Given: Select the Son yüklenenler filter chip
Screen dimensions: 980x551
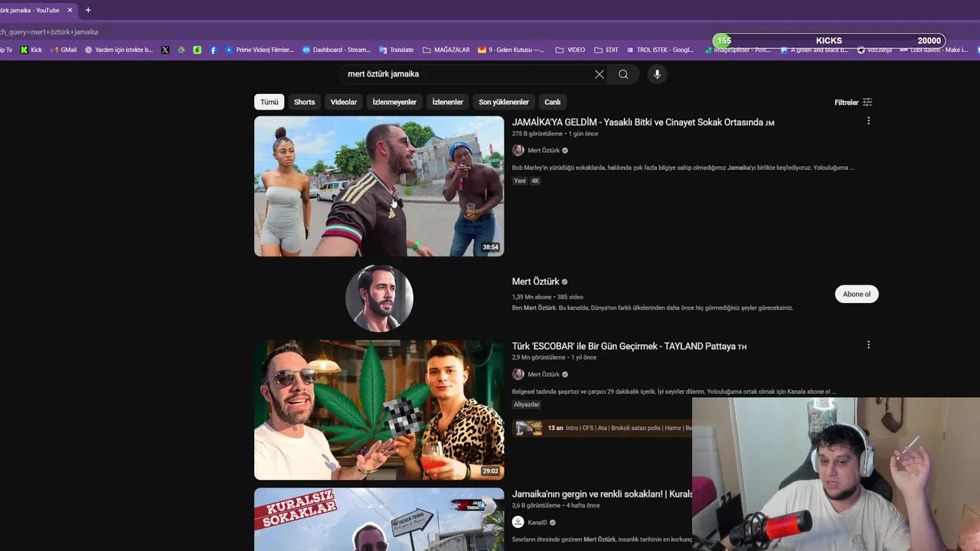Looking at the screenshot, I should 504,102.
